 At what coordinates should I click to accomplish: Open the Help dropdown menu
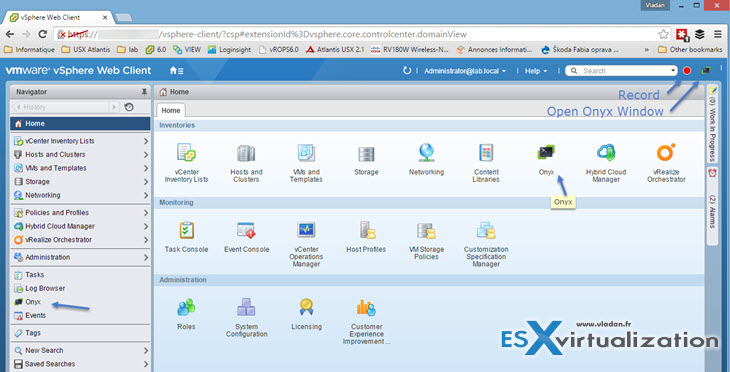pos(536,71)
